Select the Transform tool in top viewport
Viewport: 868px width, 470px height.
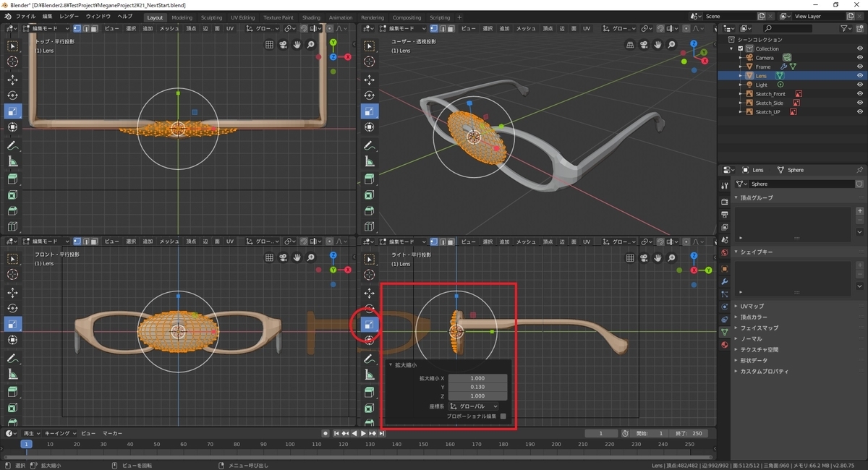(13, 127)
